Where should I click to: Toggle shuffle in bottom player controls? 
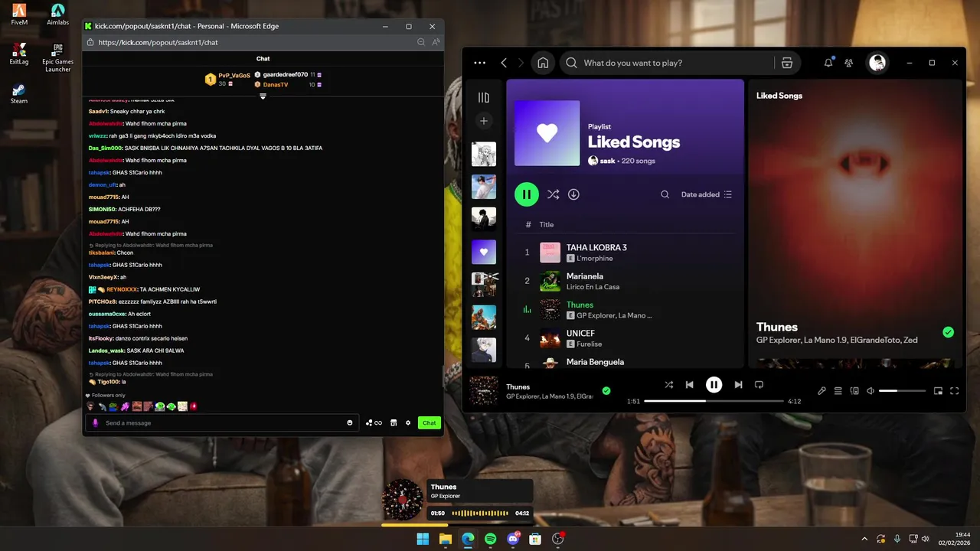668,385
